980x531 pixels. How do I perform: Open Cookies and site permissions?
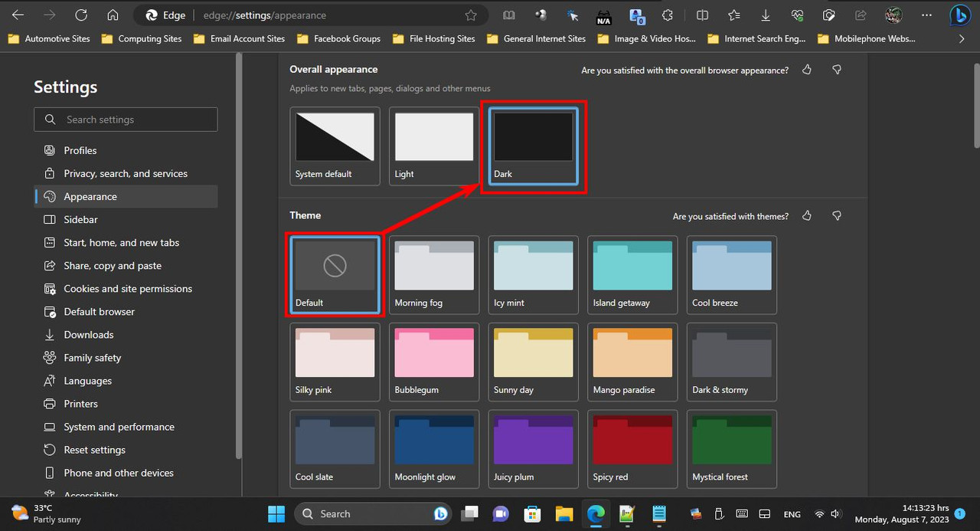pos(126,288)
